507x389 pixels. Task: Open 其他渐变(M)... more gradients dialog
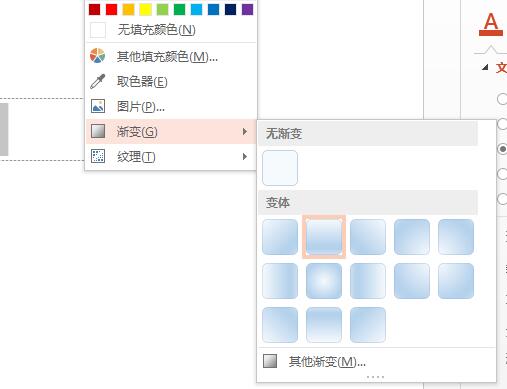(377, 361)
